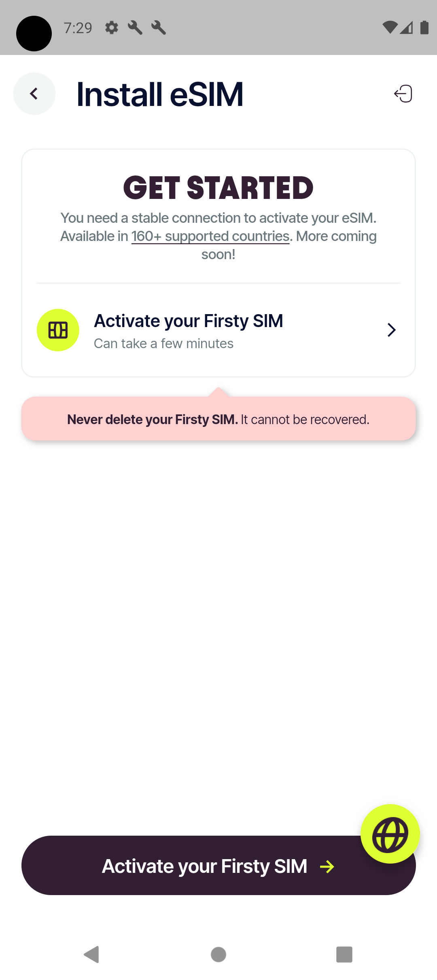Tap the back arrow button
Viewport: 437px width, 980px height.
tap(34, 94)
